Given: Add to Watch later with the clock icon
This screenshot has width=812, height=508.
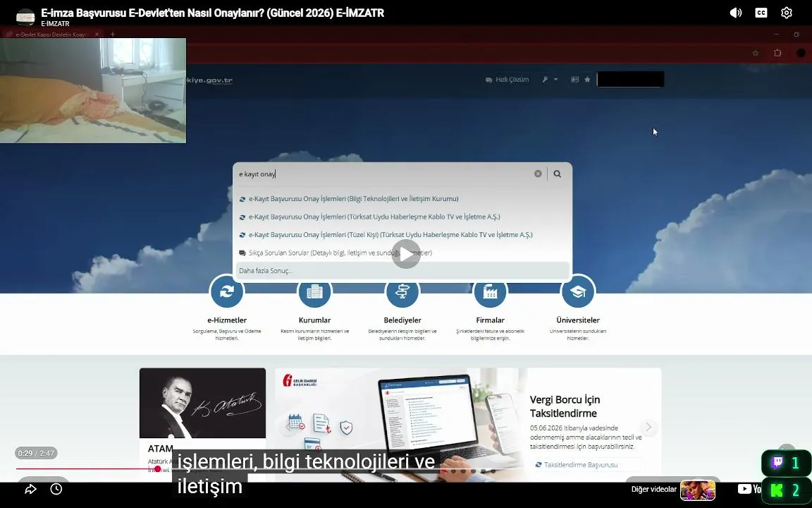Looking at the screenshot, I should coord(56,489).
